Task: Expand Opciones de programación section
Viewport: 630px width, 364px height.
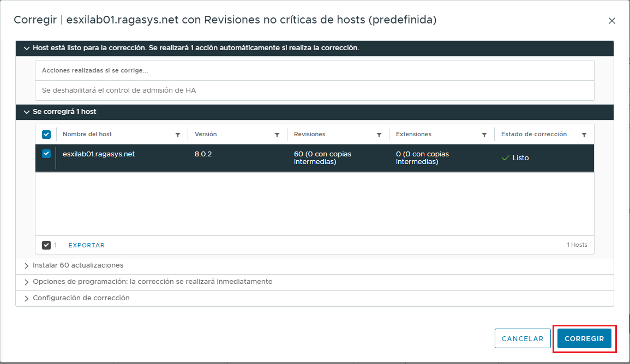Action: 26,282
